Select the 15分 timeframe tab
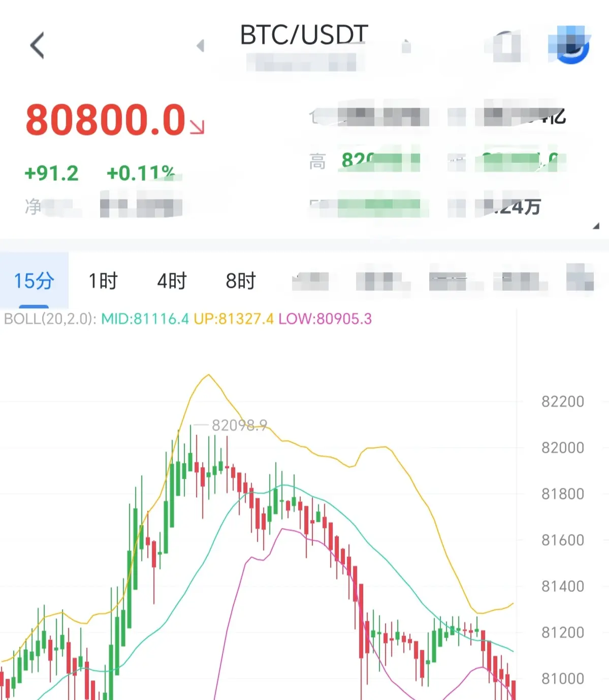Image resolution: width=609 pixels, height=700 pixels. (34, 281)
